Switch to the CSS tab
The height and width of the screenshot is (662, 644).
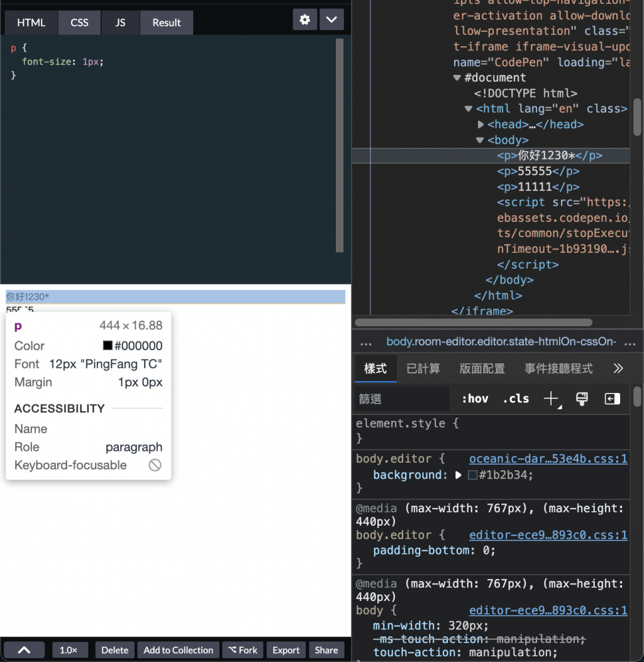(79, 23)
